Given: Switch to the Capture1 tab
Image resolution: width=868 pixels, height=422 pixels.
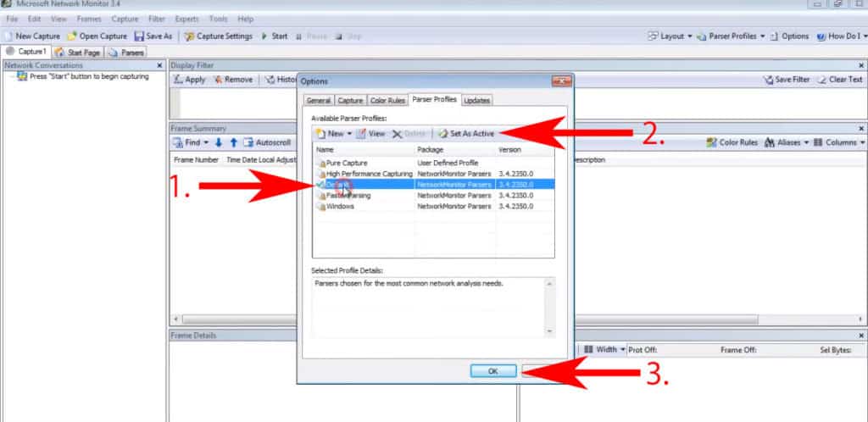Looking at the screenshot, I should [26, 52].
